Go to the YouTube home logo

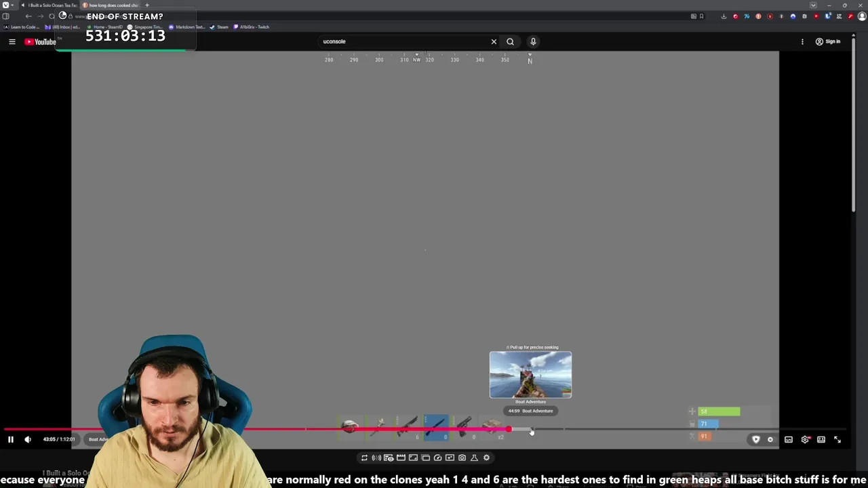tap(41, 42)
